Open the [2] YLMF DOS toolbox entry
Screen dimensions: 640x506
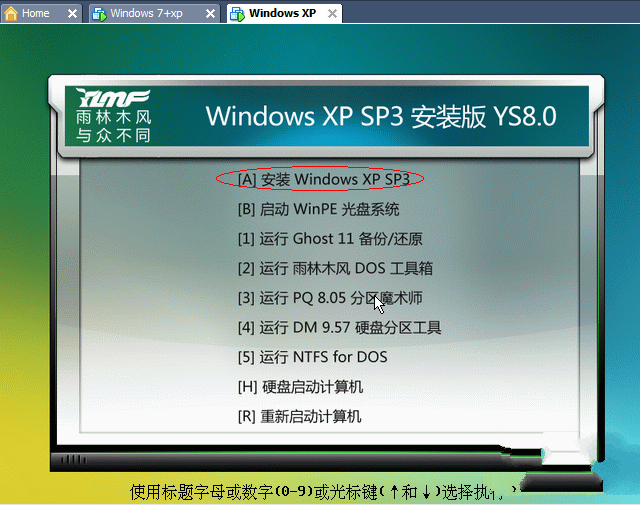334,268
